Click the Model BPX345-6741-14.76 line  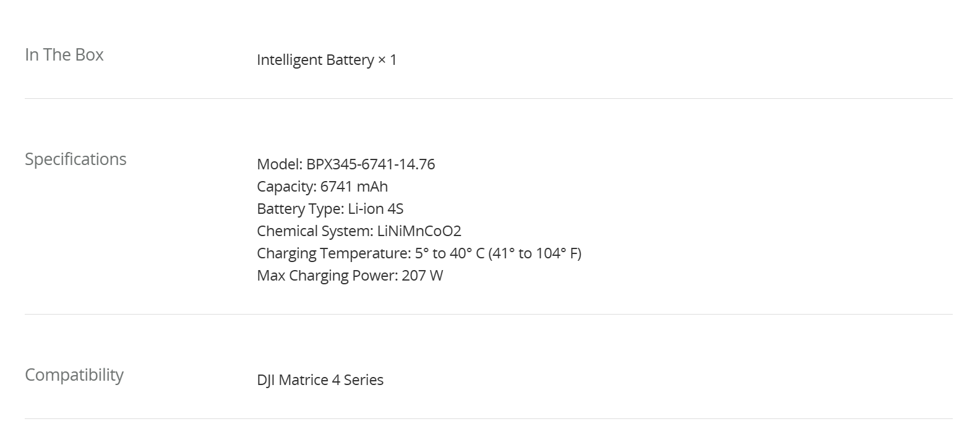point(346,164)
